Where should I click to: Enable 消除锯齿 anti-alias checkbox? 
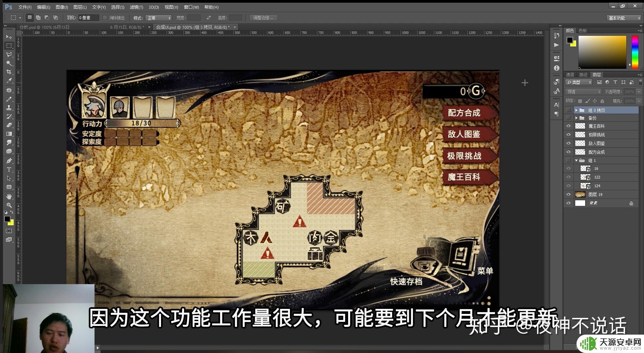click(x=105, y=18)
